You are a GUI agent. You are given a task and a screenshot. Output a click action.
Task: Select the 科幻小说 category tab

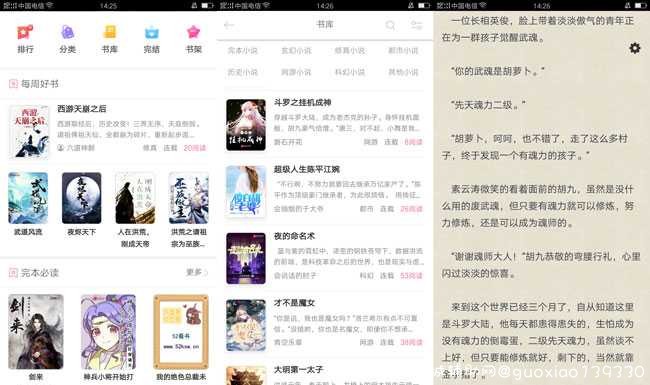click(349, 72)
